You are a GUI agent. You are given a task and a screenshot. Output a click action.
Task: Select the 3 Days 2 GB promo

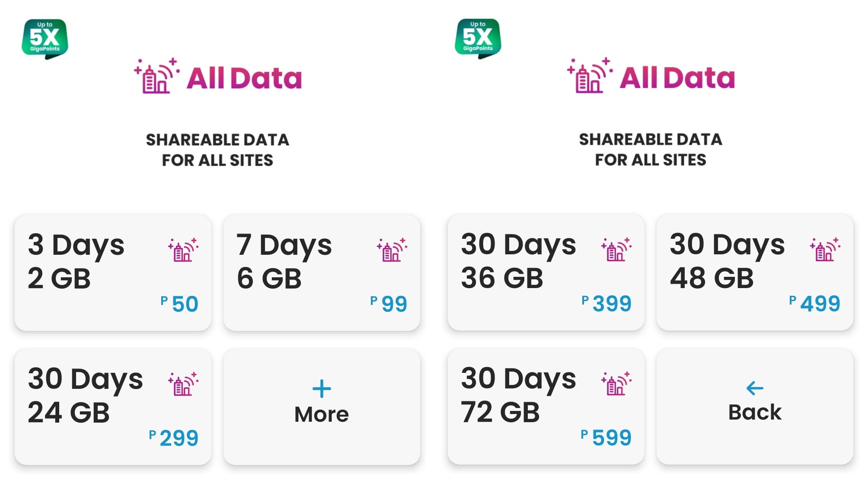[x=86, y=273]
